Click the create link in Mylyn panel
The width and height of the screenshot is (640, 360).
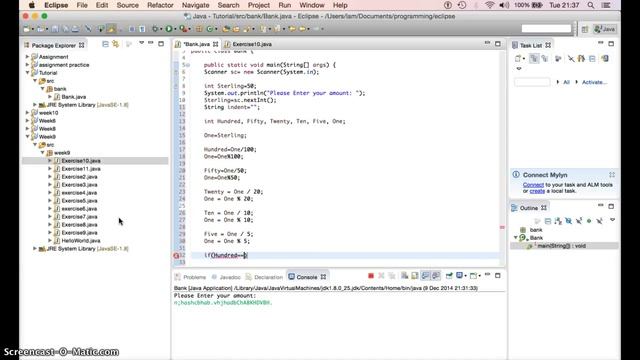pos(537,191)
